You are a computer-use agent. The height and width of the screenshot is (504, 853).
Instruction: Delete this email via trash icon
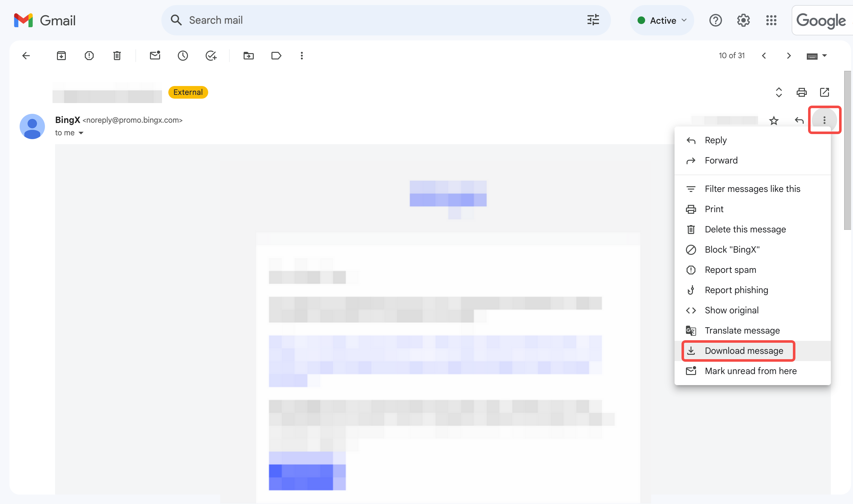click(116, 55)
